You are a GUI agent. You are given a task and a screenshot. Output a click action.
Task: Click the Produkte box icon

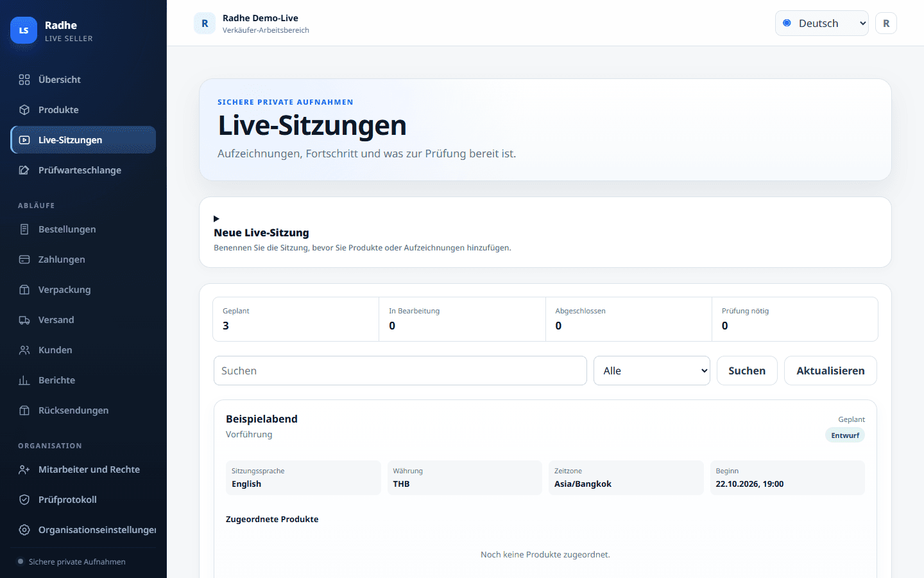(x=24, y=110)
